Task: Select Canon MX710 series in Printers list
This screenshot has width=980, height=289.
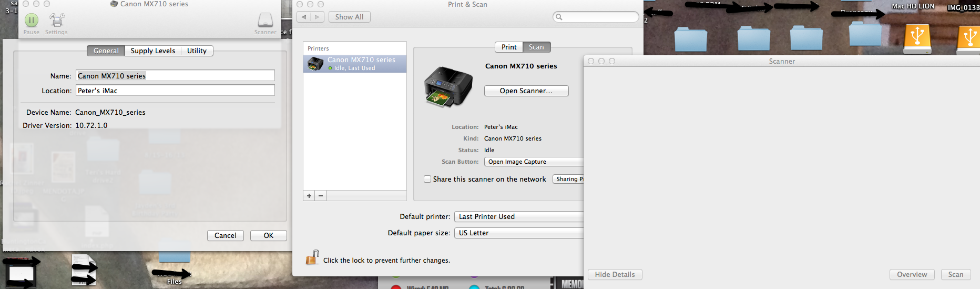Action: click(355, 64)
